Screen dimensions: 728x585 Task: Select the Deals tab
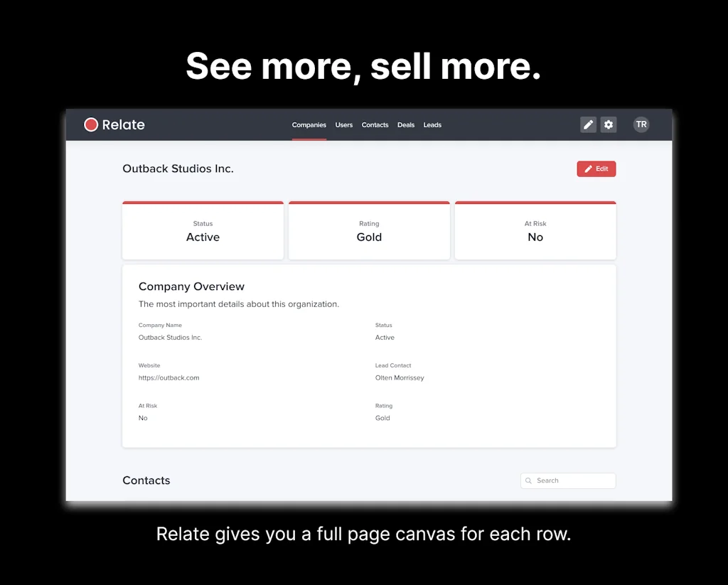(x=406, y=125)
